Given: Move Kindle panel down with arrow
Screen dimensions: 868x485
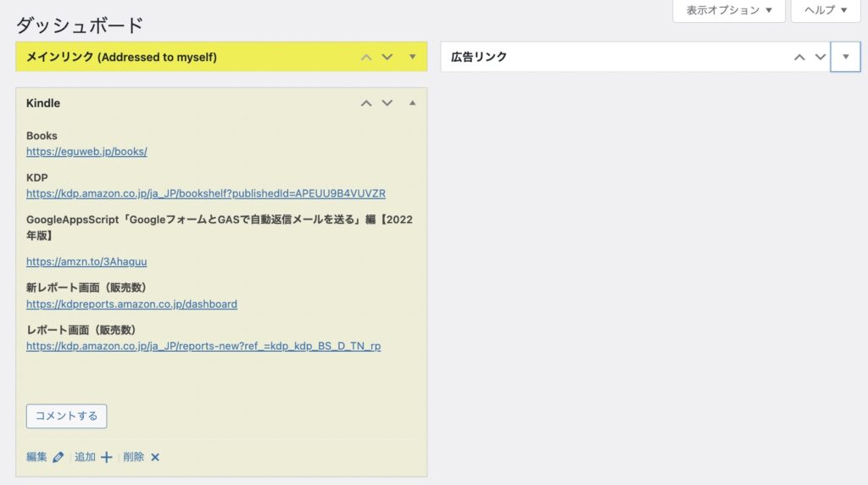Looking at the screenshot, I should [x=387, y=103].
